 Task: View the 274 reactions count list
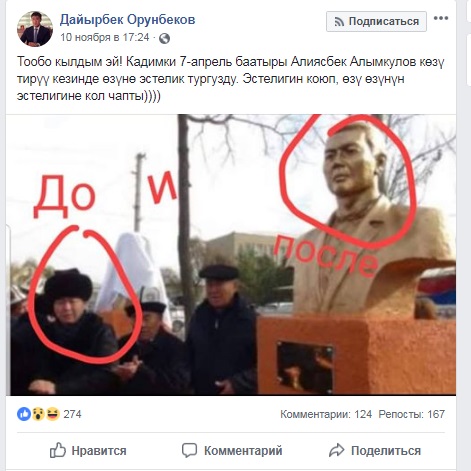point(72,414)
